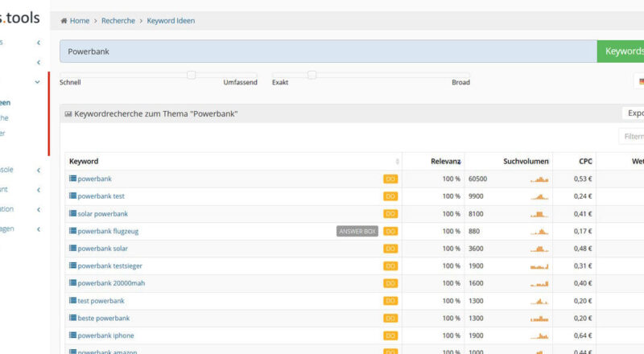644x354 pixels.
Task: Expand the first collapsed sidebar menu chevron
Action: 39,43
